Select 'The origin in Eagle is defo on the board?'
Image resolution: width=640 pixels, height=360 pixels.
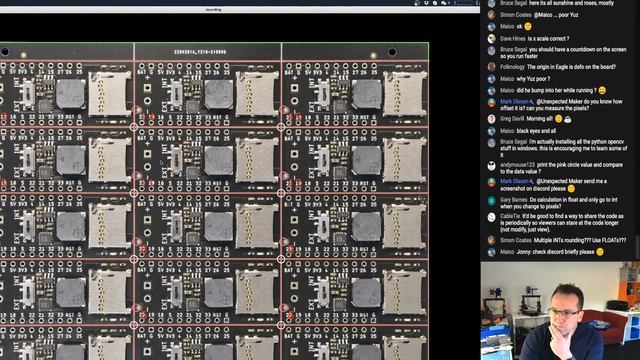(571, 67)
